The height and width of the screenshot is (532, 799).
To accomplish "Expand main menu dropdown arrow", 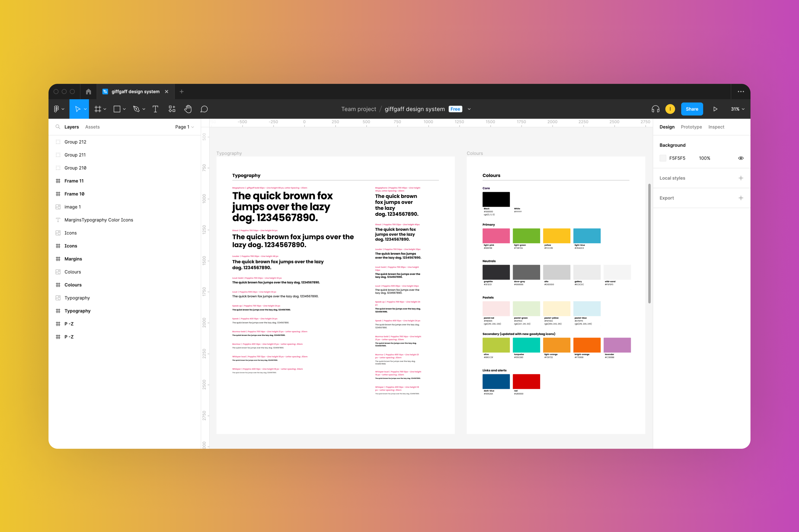I will click(63, 109).
